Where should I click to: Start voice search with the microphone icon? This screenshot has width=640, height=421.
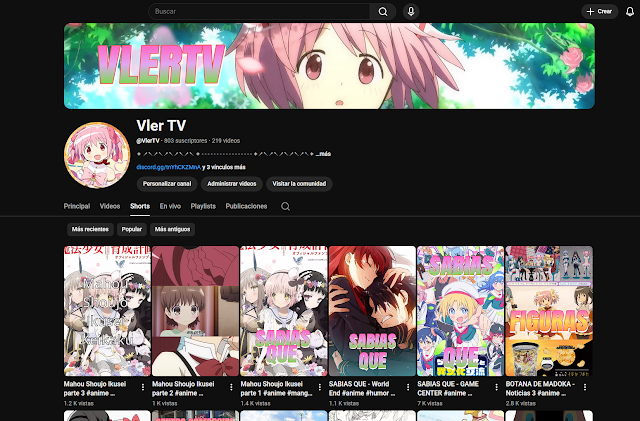coord(411,11)
